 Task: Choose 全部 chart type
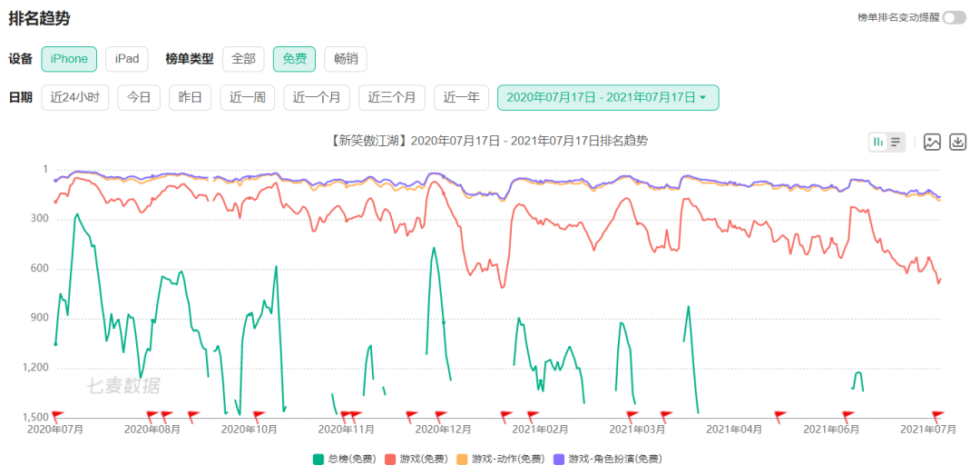[x=244, y=59]
